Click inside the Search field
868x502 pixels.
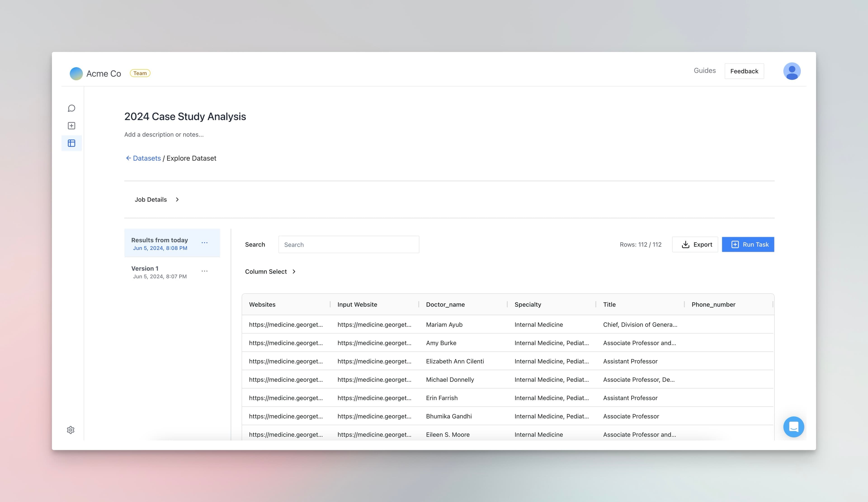point(349,244)
